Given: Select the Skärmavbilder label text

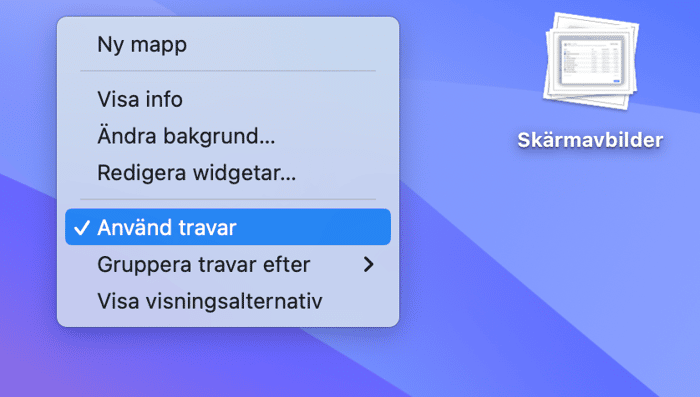Looking at the screenshot, I should click(x=590, y=140).
